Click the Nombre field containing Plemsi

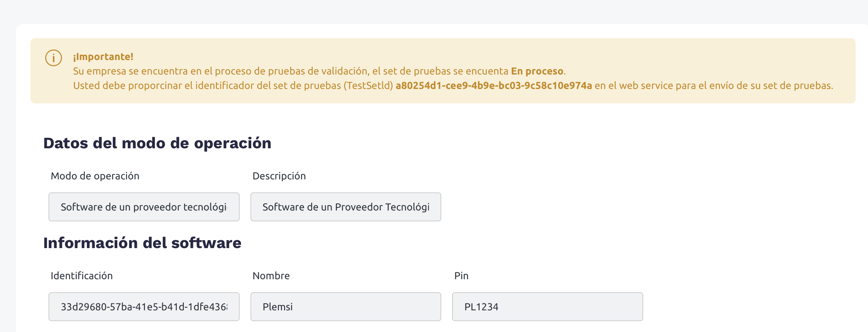tap(345, 307)
